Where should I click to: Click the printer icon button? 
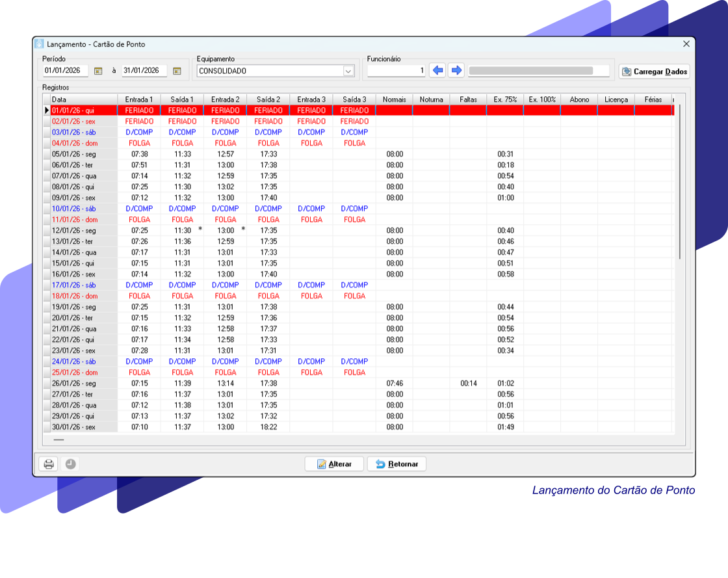click(x=48, y=464)
